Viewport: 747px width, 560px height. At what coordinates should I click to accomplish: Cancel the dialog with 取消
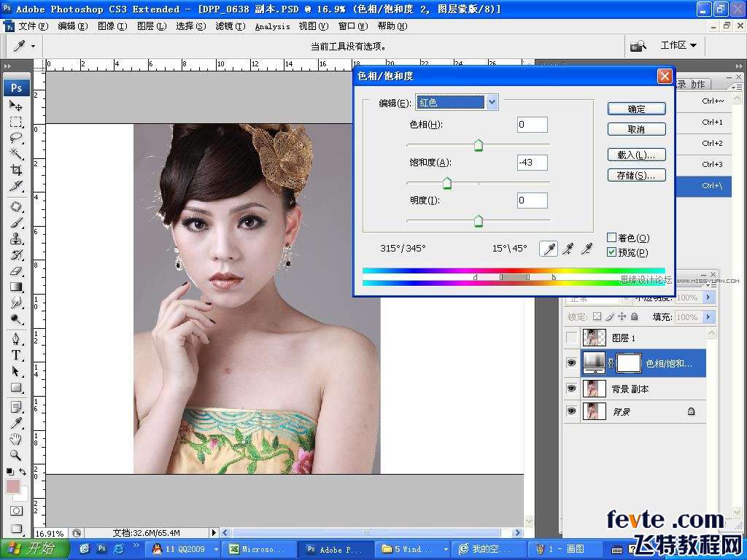(x=636, y=129)
